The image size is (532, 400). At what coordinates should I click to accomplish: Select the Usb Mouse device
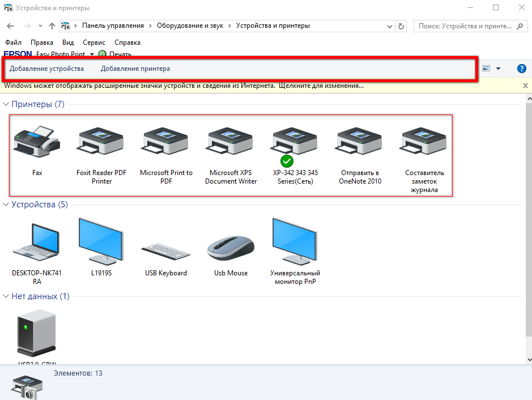pyautogui.click(x=231, y=248)
